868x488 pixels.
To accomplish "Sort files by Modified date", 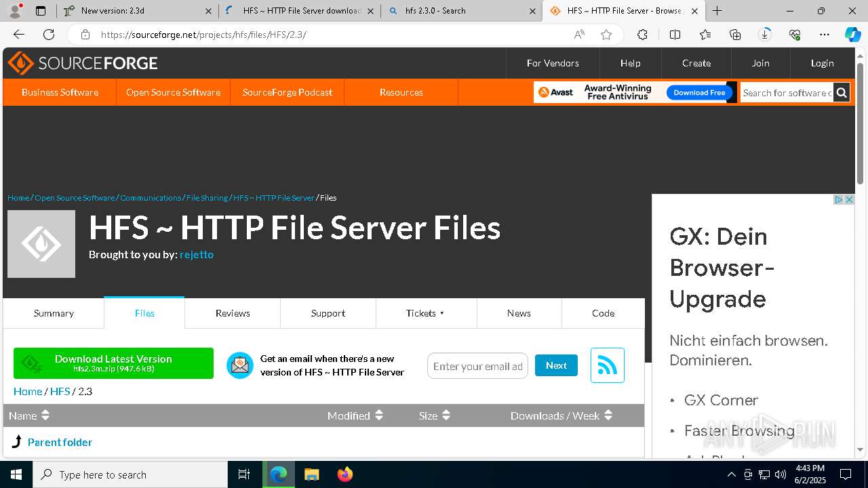I will point(355,415).
